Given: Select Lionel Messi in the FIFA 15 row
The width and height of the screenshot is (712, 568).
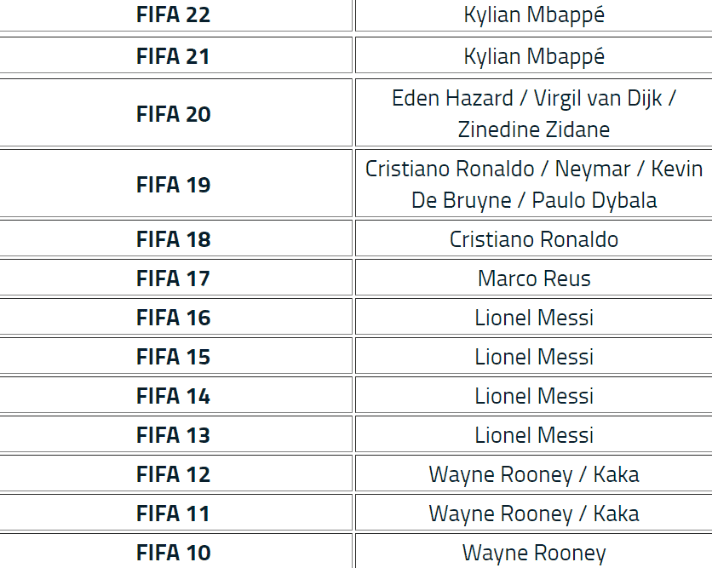Looking at the screenshot, I should tap(534, 357).
